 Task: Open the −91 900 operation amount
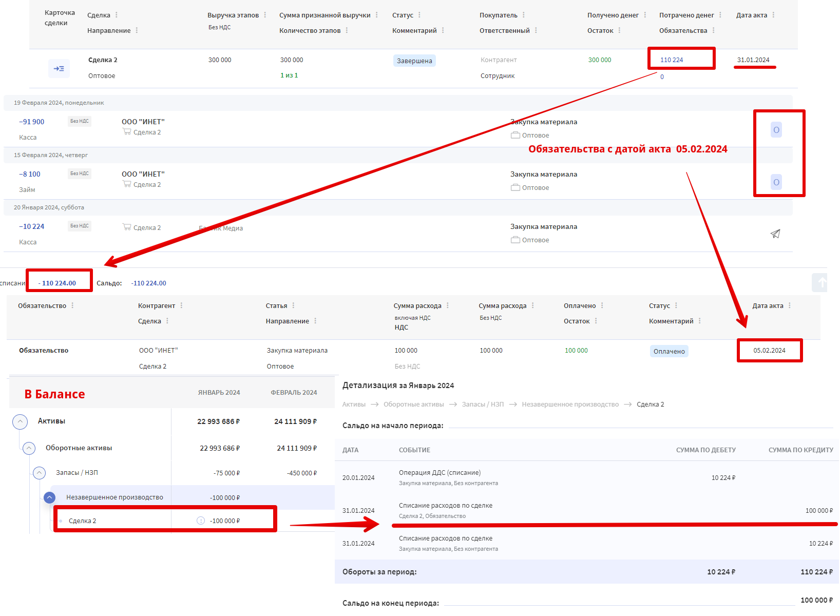pyautogui.click(x=32, y=122)
